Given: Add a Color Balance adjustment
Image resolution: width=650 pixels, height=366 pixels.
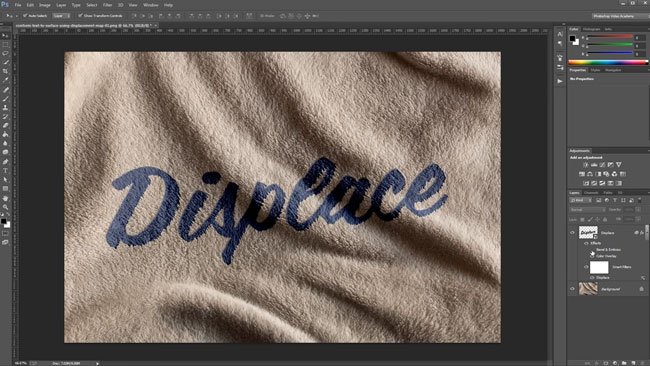Looking at the screenshot, I should [x=590, y=174].
